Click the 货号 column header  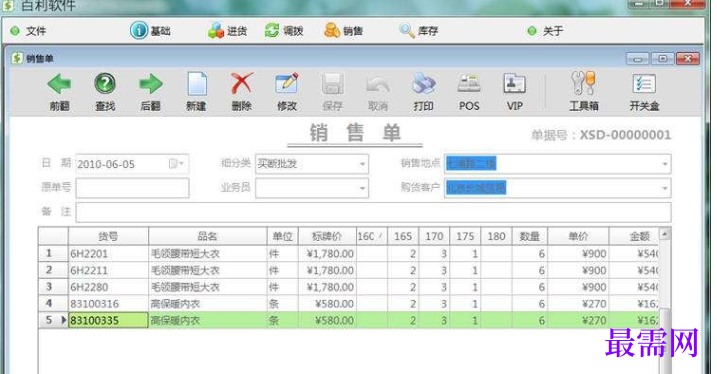(108, 236)
